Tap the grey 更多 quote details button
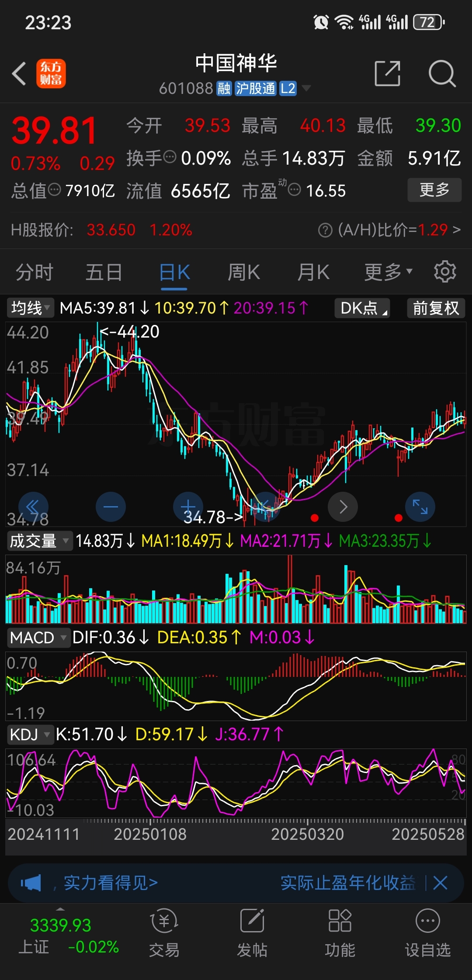Viewport: 472px width, 980px height. (434, 190)
